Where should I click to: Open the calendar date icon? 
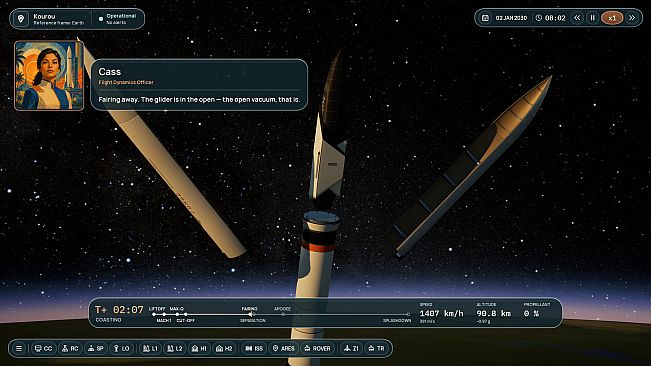485,18
